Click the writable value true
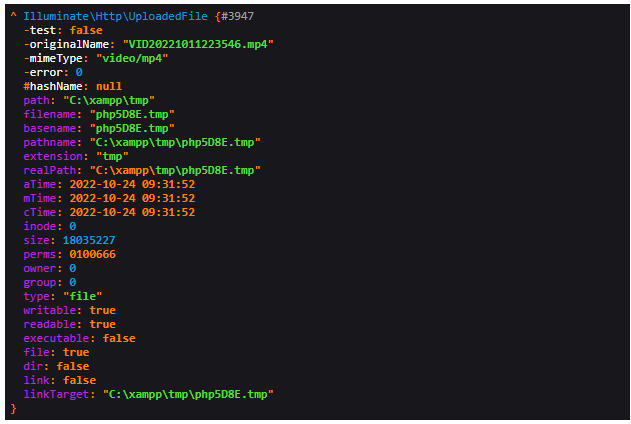Viewport: 631px width, 424px height. click(x=103, y=310)
